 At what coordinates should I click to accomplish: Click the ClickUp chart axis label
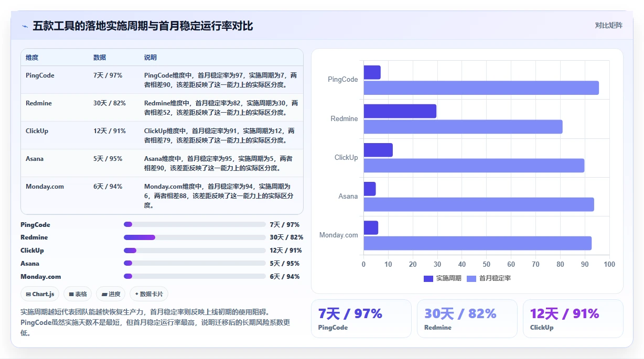pos(346,157)
